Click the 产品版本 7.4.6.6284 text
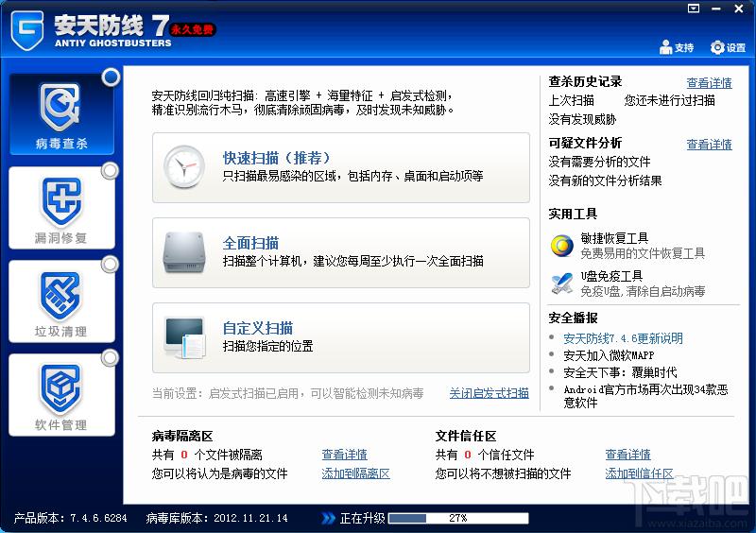The width and height of the screenshot is (756, 533). point(70,518)
